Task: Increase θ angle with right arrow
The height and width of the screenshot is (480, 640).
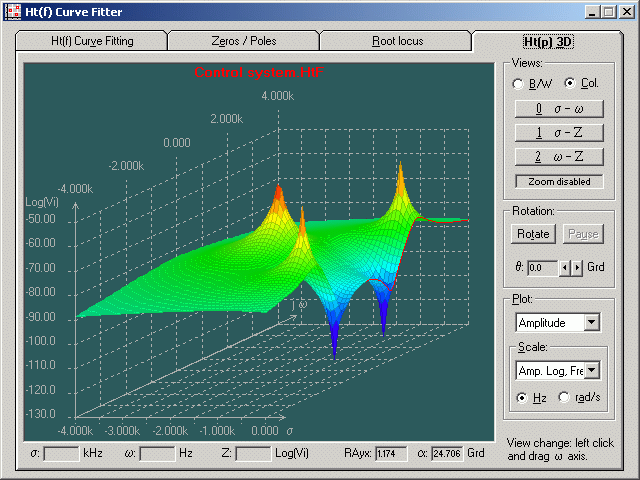Action: 576,268
